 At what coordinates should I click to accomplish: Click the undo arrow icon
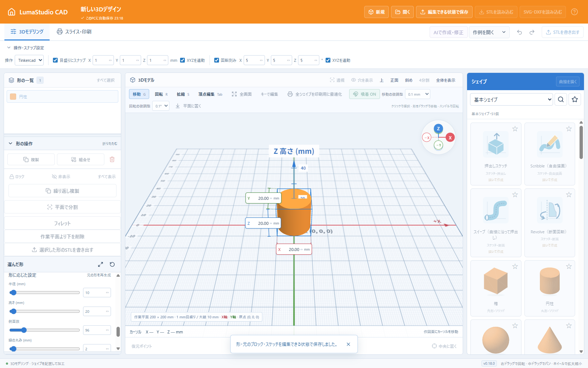coord(519,32)
